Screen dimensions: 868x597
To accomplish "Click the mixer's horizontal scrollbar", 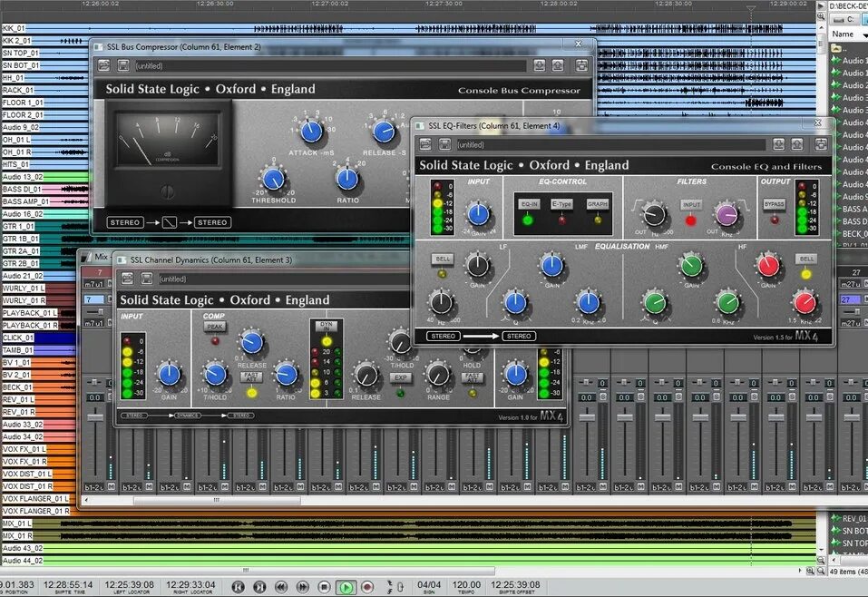I will 217,500.
